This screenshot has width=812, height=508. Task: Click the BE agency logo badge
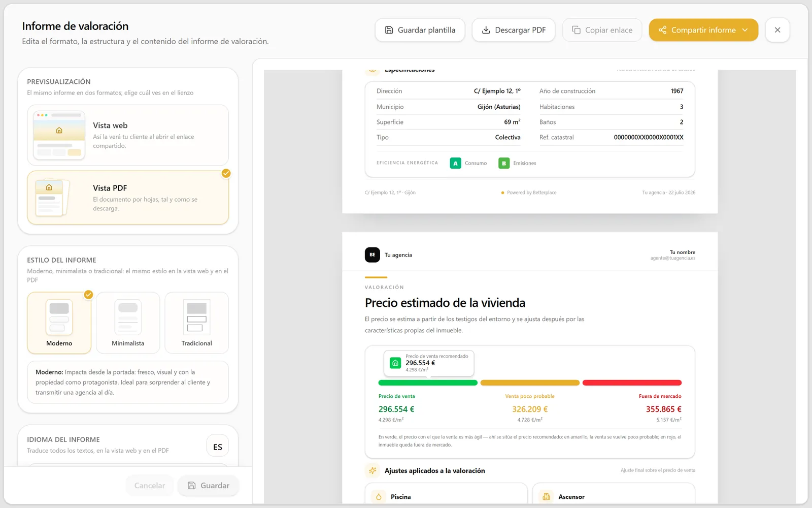373,255
